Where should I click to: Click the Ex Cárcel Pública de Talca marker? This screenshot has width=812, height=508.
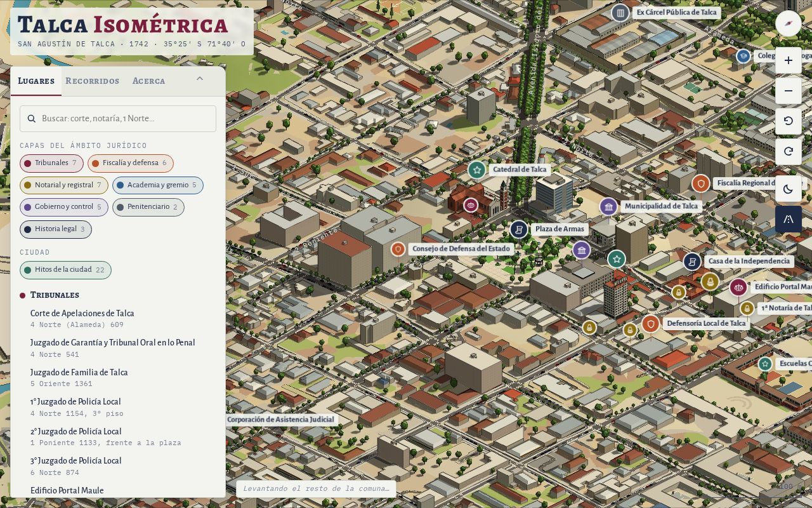[x=620, y=12]
